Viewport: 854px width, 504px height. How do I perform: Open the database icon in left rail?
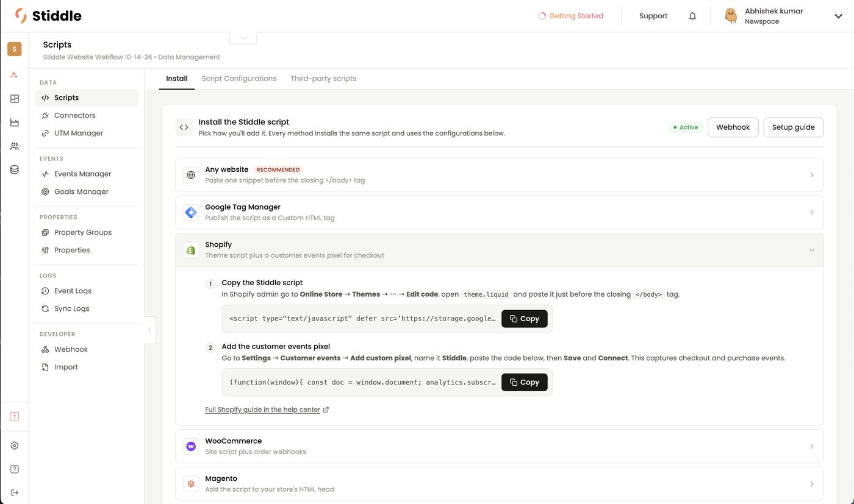coord(15,170)
